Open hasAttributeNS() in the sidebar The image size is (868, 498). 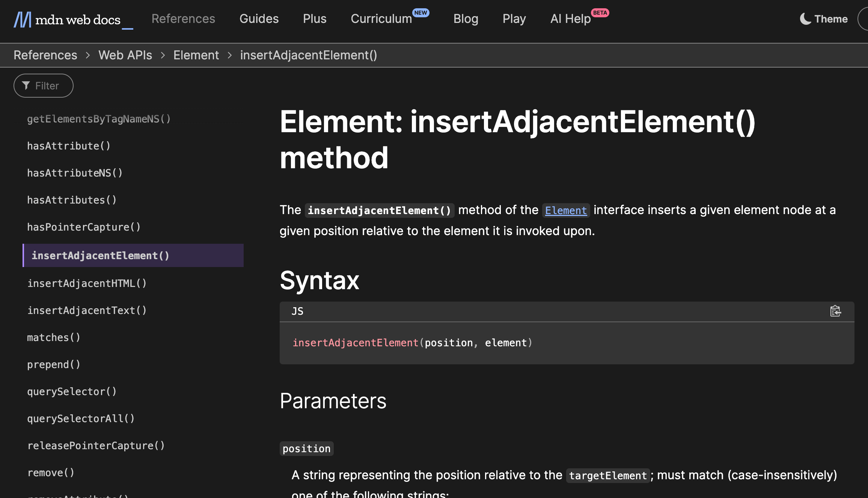75,173
